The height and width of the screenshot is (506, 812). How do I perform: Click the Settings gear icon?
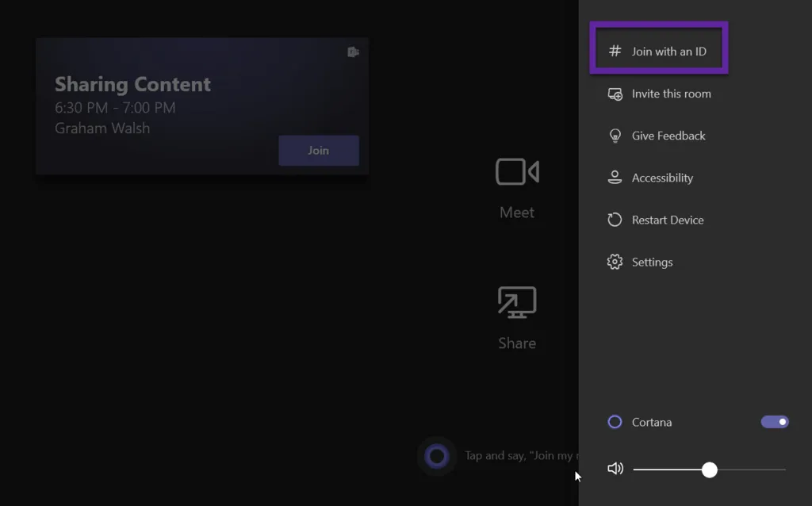(x=615, y=262)
